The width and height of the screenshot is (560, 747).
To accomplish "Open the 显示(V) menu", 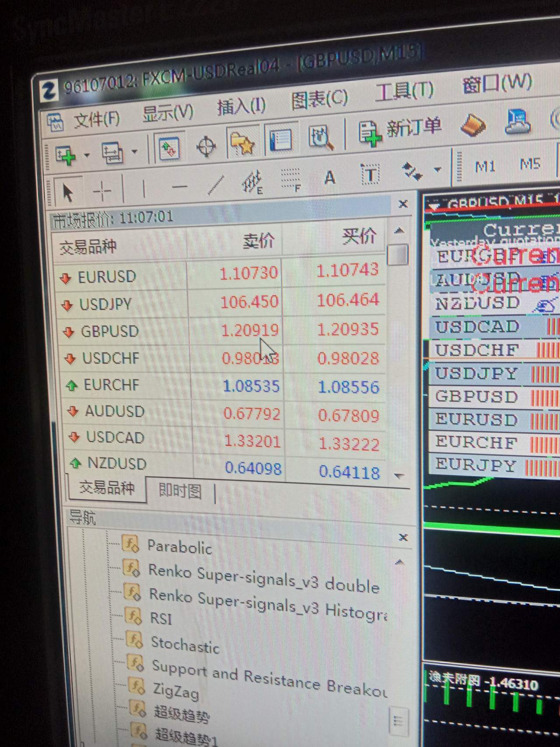I will [168, 114].
